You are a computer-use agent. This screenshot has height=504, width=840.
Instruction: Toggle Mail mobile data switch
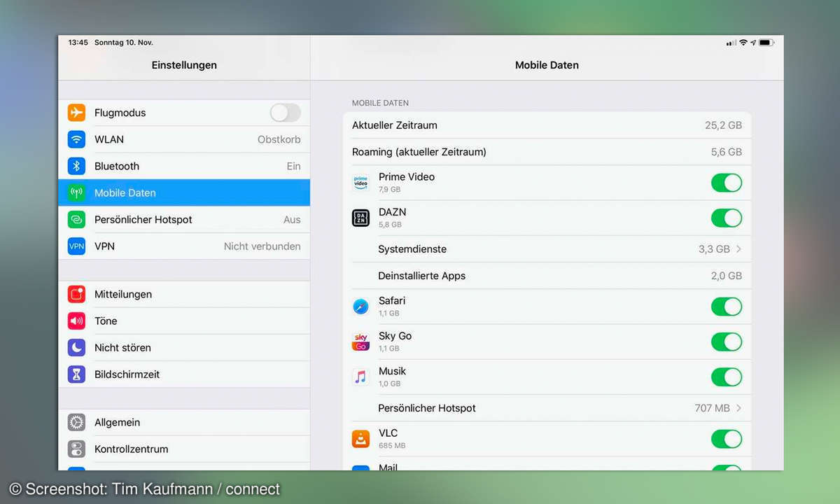(727, 468)
